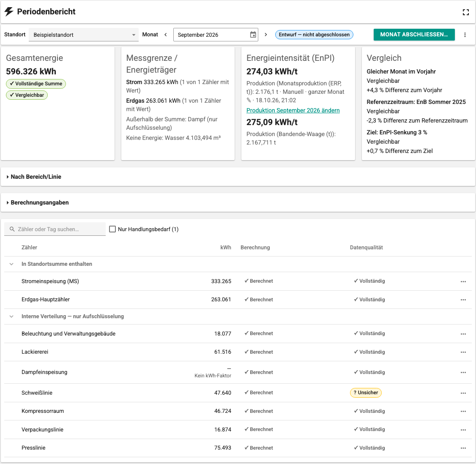Click the kWh column header
Viewport: 476px width, 464px height.
click(x=226, y=248)
